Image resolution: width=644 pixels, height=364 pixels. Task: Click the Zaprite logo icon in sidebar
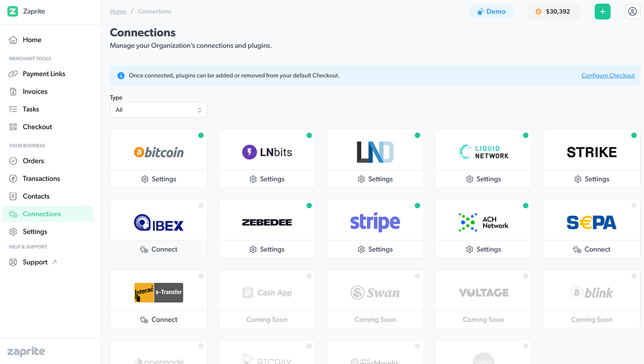tap(13, 11)
